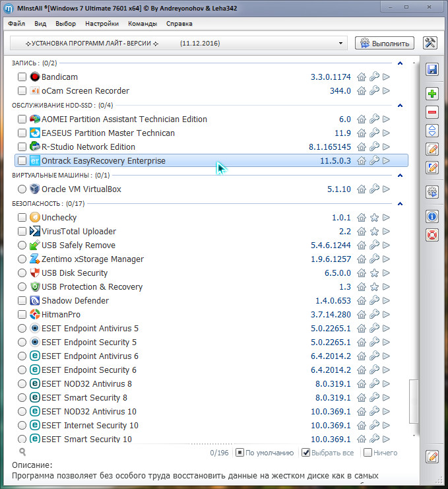Click key icon for HitmanPro
Viewport: 448px width, 489px height.
click(x=374, y=314)
